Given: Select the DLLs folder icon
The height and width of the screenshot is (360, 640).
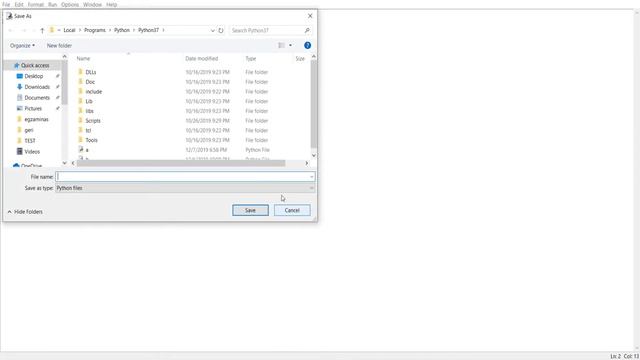Looking at the screenshot, I should click(x=80, y=72).
